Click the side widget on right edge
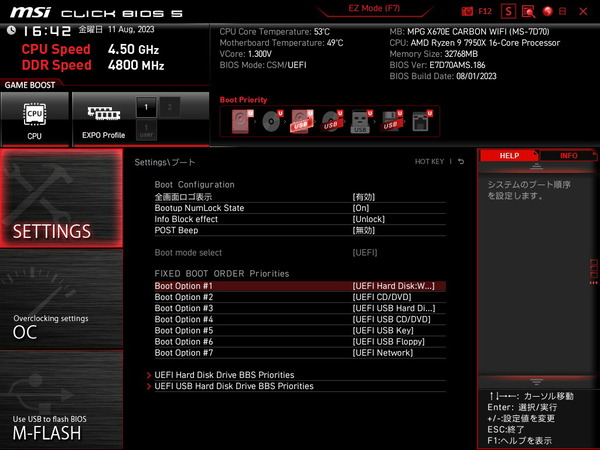Image resolution: width=600 pixels, height=450 pixels. pos(594,271)
